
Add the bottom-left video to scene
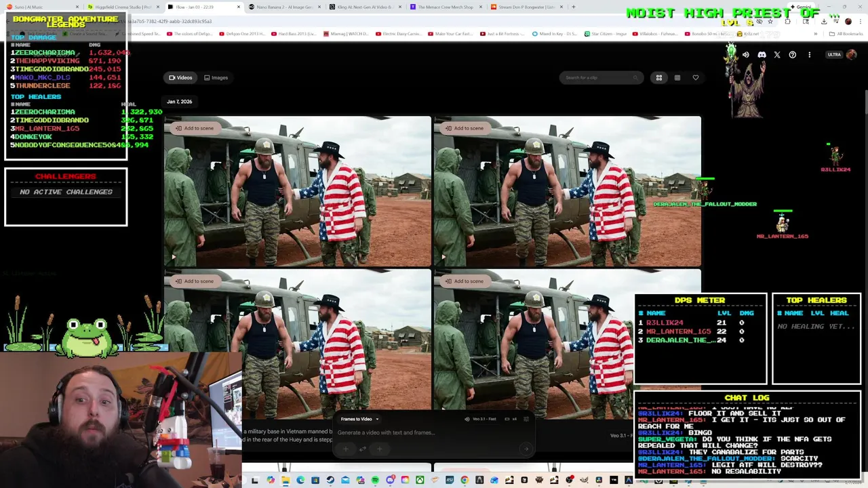tap(195, 281)
